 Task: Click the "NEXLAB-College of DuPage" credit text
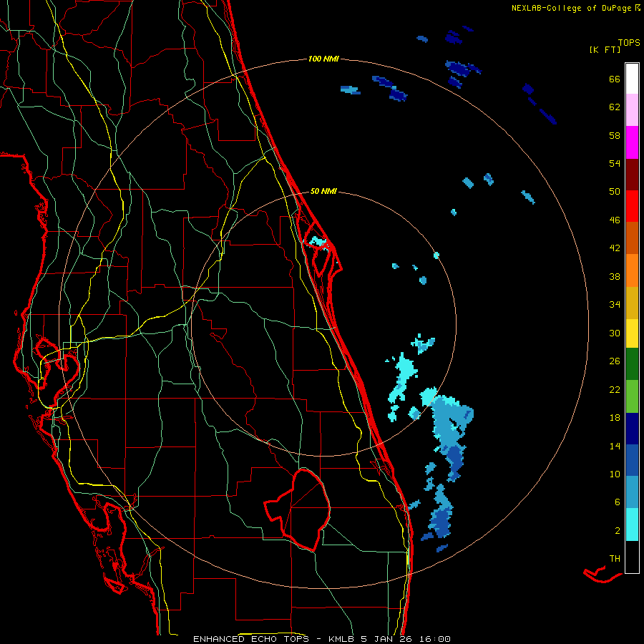pos(571,8)
